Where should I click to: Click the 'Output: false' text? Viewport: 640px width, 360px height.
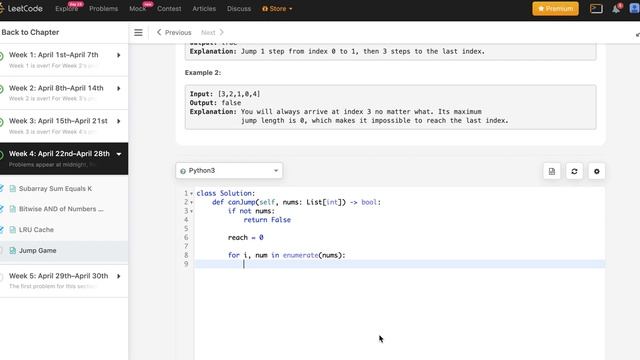click(215, 103)
